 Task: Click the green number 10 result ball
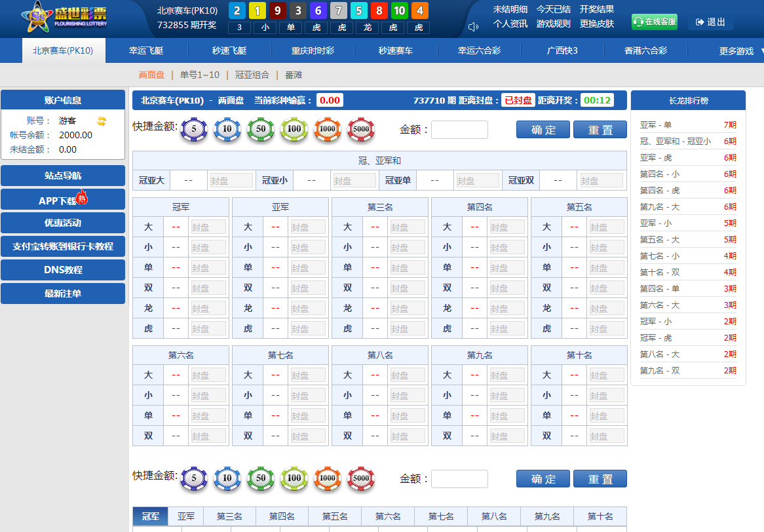[x=400, y=10]
